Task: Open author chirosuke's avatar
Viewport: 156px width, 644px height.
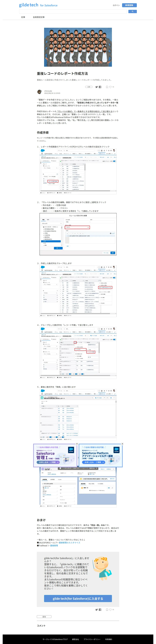Action: coord(39,92)
